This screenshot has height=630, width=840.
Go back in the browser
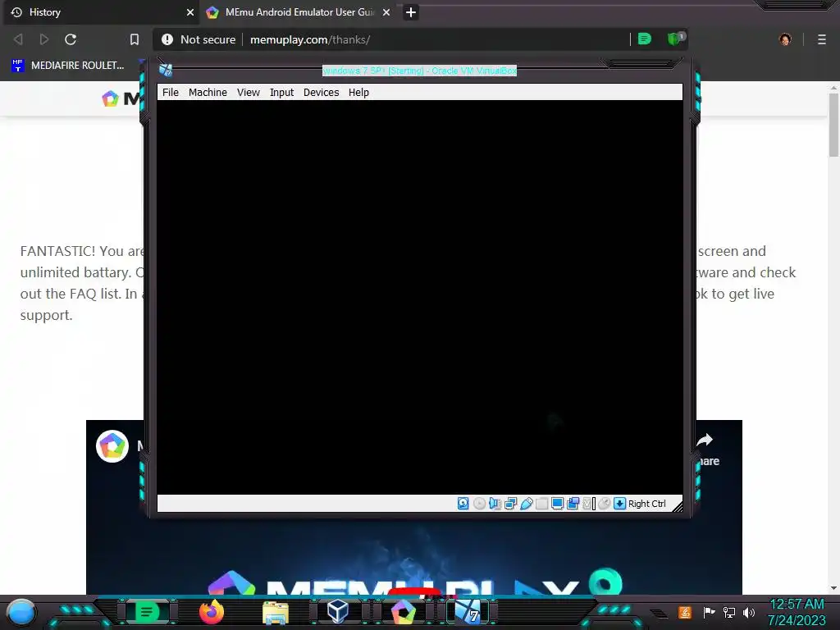(18, 39)
